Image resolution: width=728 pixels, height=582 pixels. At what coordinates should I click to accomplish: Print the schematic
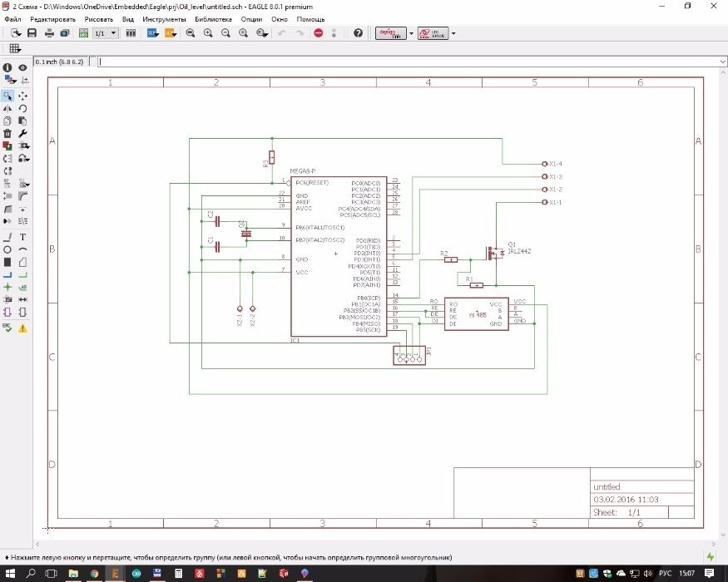click(x=49, y=33)
